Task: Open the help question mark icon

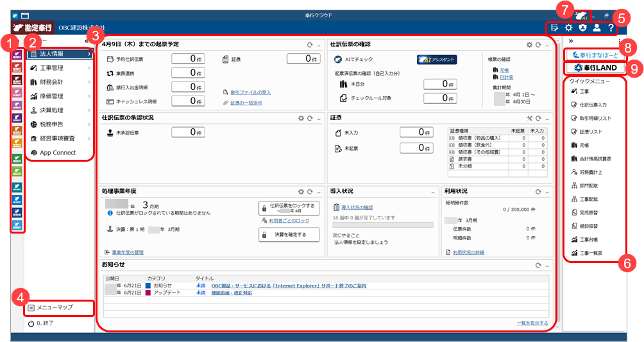Action: [x=611, y=28]
